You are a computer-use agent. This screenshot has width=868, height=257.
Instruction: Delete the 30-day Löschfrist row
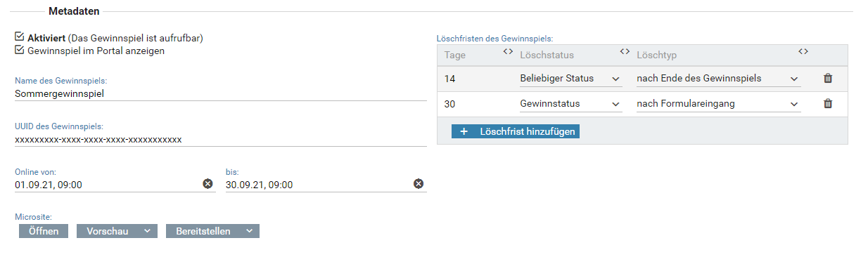[x=828, y=103]
